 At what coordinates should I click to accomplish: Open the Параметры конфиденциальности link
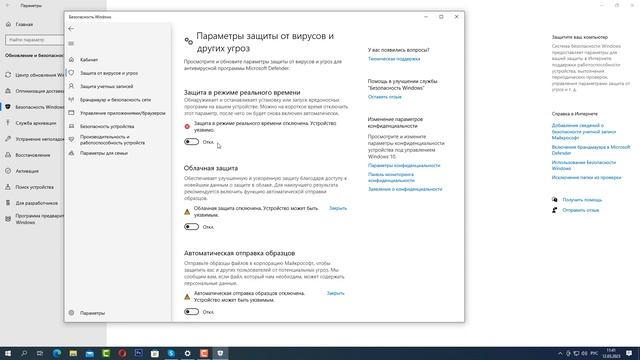[x=404, y=165]
